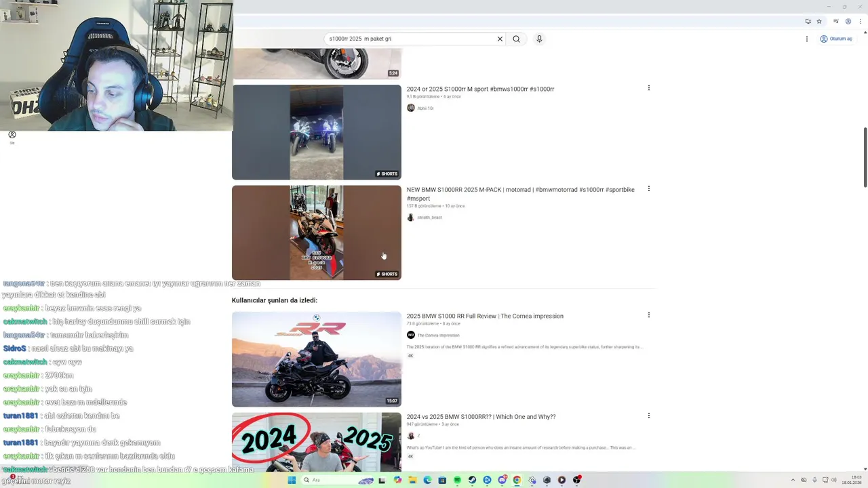
Task: Open 2024 vs 2025 BMW S1000RR?? title
Action: tap(481, 417)
